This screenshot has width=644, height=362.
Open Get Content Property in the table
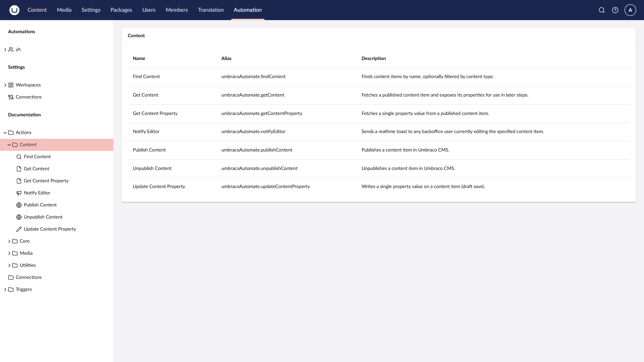[x=155, y=114]
